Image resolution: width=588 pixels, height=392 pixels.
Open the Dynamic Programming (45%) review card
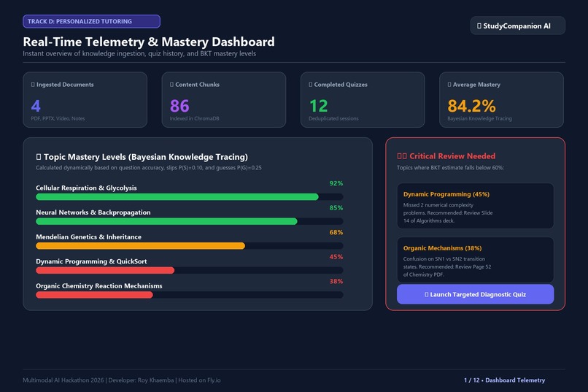(x=475, y=206)
